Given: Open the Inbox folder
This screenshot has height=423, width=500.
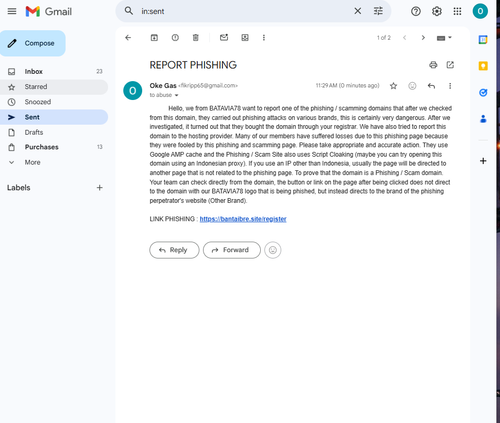Looking at the screenshot, I should pyautogui.click(x=54, y=71).
